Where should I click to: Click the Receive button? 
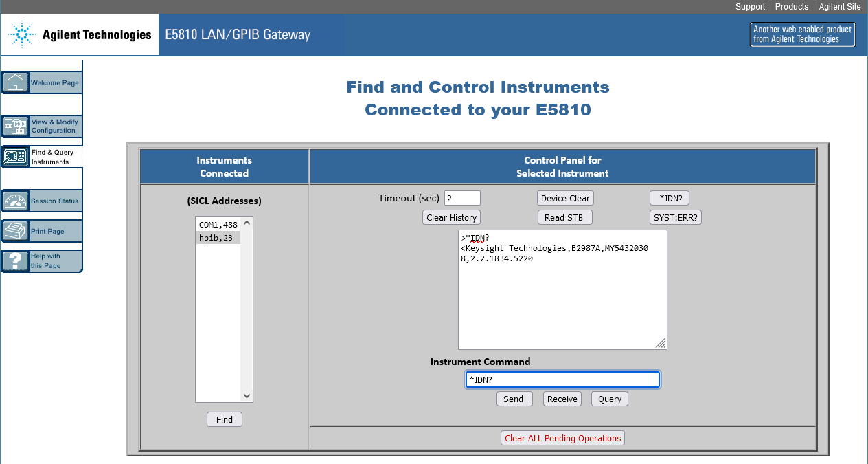[x=562, y=399]
